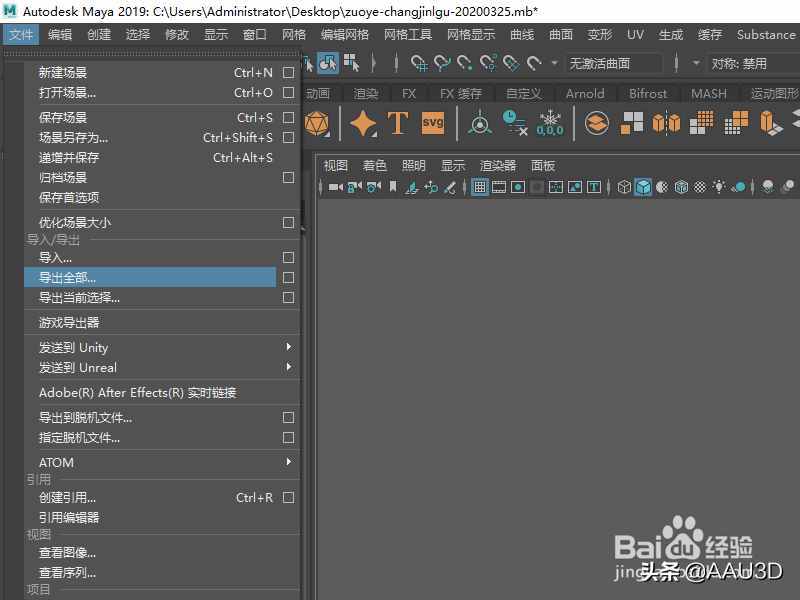Enable snap to points magnet icon
The width and height of the screenshot is (800, 600).
(x=465, y=63)
